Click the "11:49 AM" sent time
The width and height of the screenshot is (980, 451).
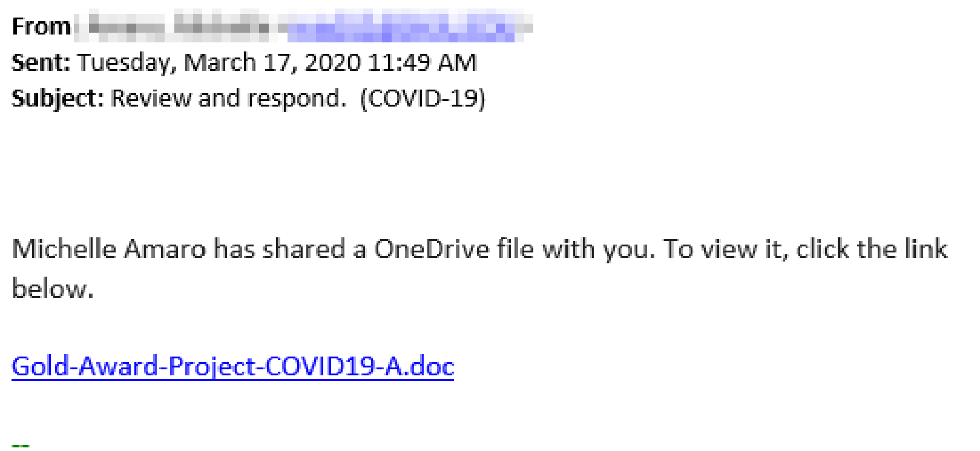(422, 62)
